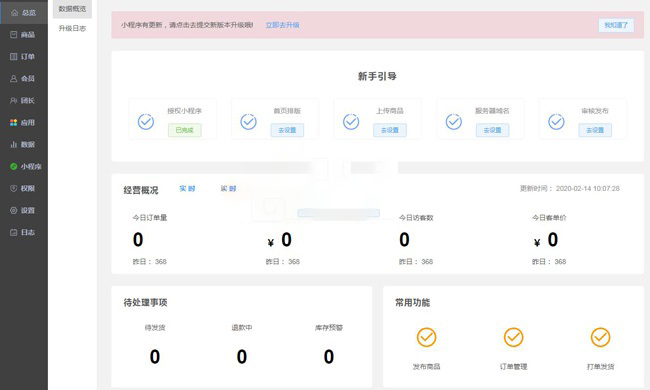Open the 总览 overview home icon
Viewport: 650px width, 390px height.
coord(15,13)
